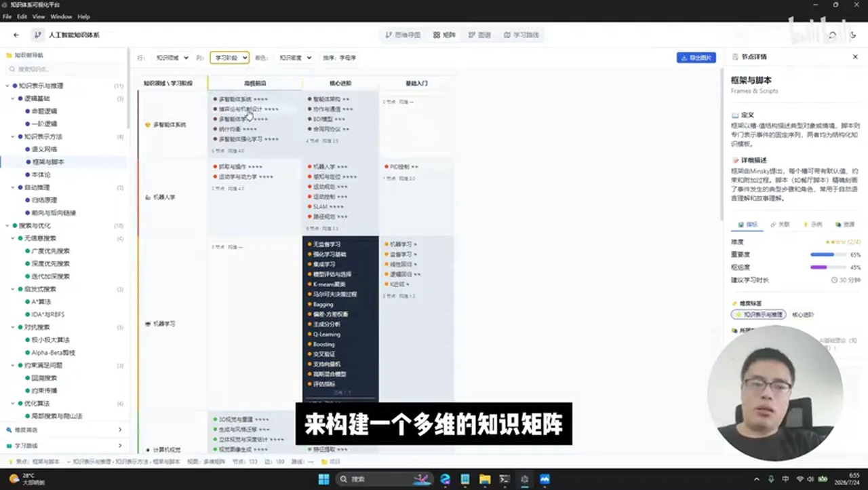The height and width of the screenshot is (490, 868).
Task: Switch to the 图谱 view tab
Action: (479, 35)
